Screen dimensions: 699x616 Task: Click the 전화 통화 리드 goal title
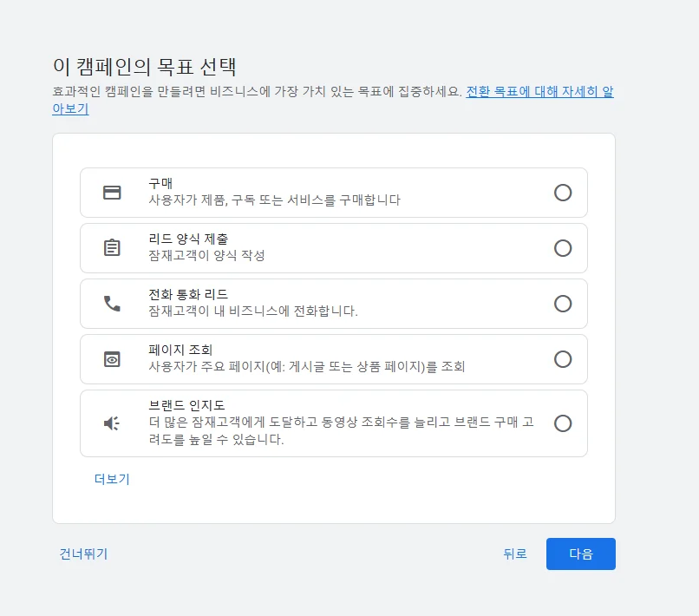(x=188, y=294)
